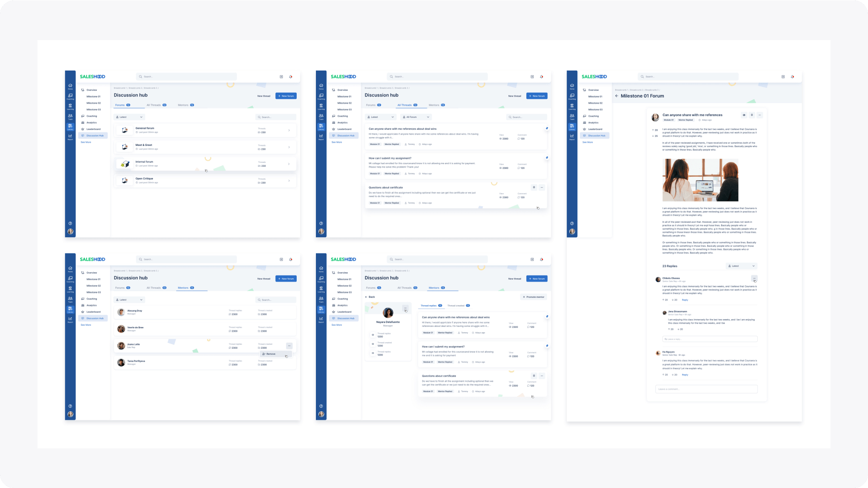Image resolution: width=868 pixels, height=488 pixels.
Task: Open notifications bell in the Milestone 01 Forum screen
Action: pyautogui.click(x=793, y=77)
